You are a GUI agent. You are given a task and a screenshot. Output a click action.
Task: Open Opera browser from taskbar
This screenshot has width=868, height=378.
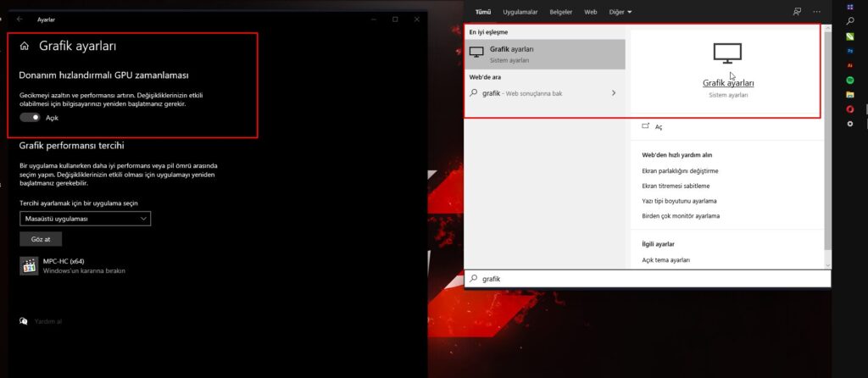pyautogui.click(x=850, y=108)
